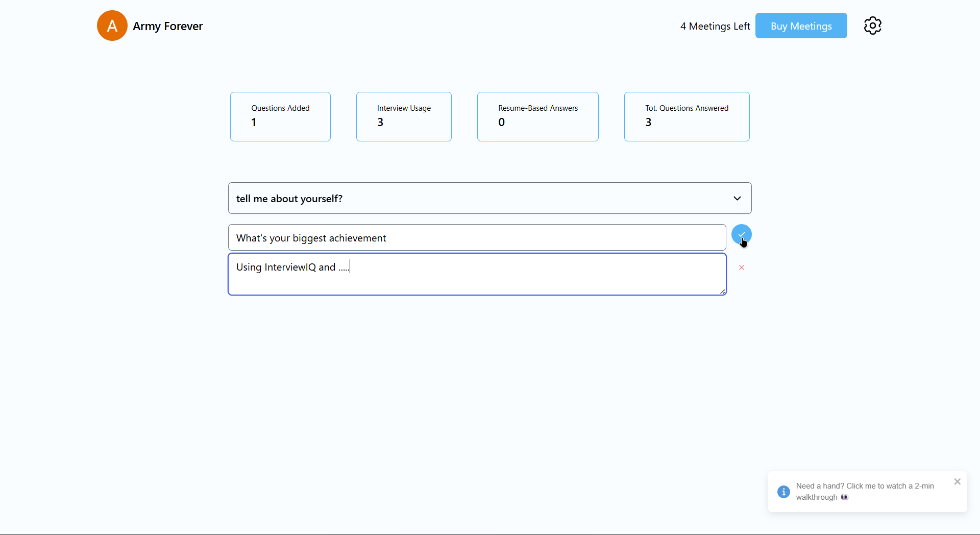This screenshot has height=535, width=980.
Task: Click the chevron on the question bar
Action: (737, 198)
